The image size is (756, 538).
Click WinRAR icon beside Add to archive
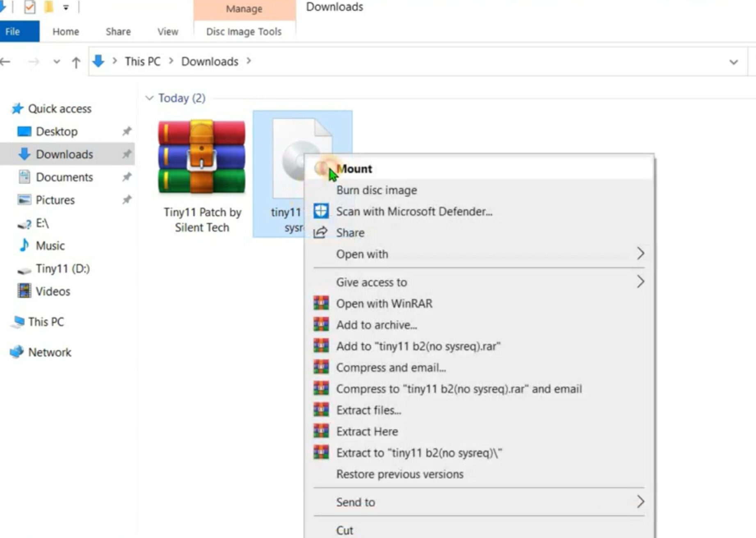pos(321,325)
